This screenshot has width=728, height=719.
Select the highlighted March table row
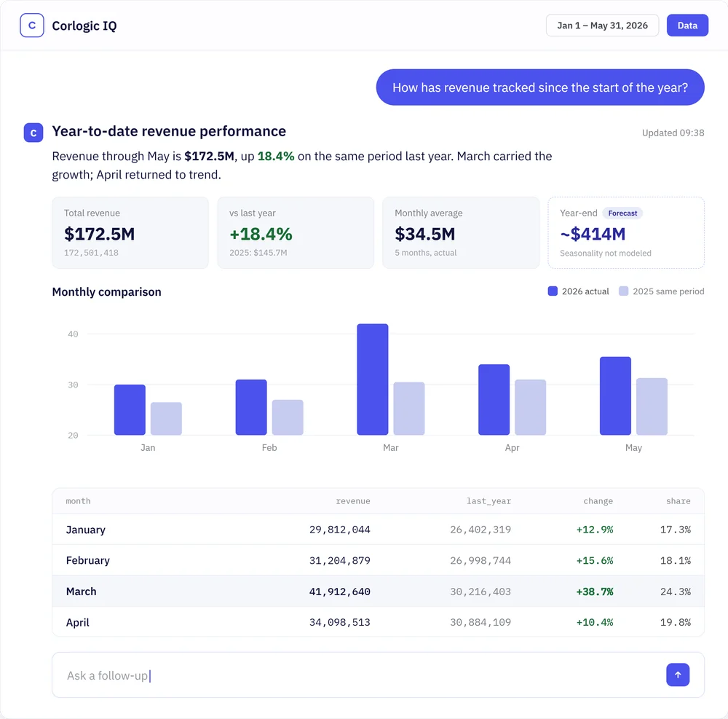coord(378,592)
